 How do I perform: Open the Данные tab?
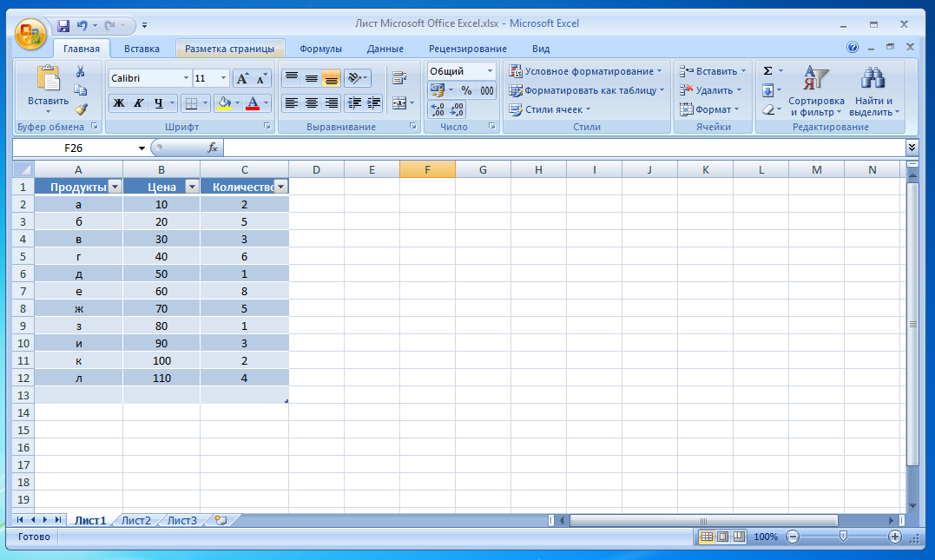pyautogui.click(x=385, y=49)
